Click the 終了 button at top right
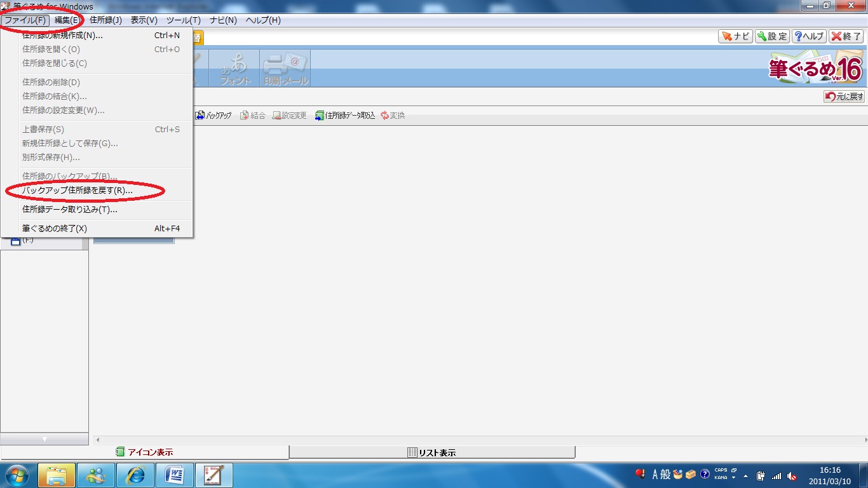868x488 pixels. point(846,37)
